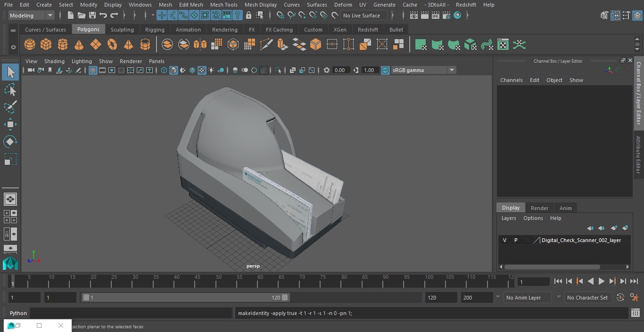Click the time range slider bar

tap(186, 298)
